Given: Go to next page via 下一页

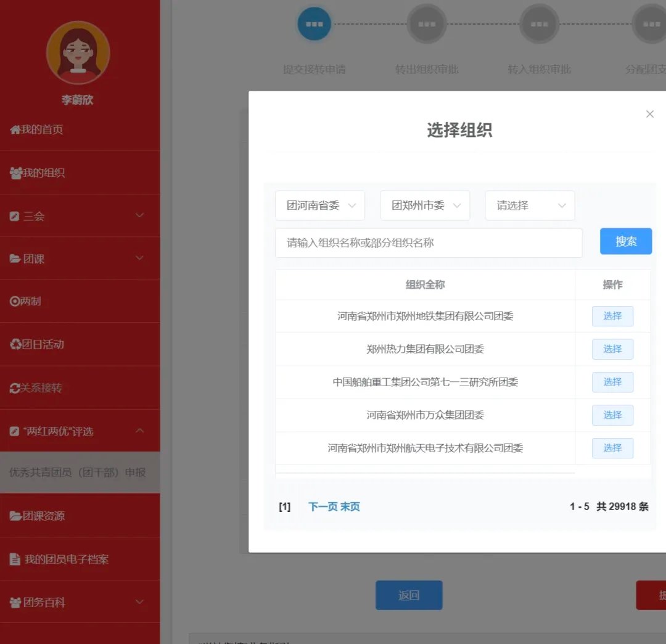Looking at the screenshot, I should tap(323, 507).
